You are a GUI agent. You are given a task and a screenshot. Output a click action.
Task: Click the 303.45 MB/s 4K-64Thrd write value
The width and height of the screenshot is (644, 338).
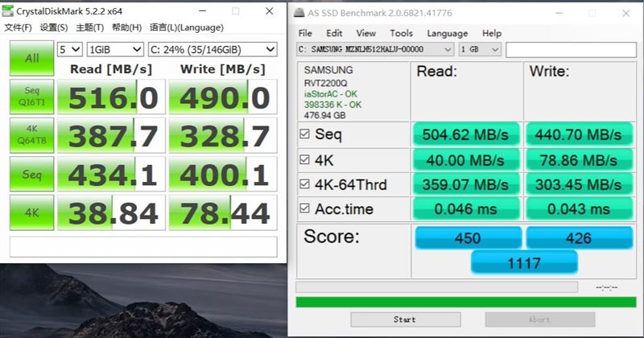[579, 184]
